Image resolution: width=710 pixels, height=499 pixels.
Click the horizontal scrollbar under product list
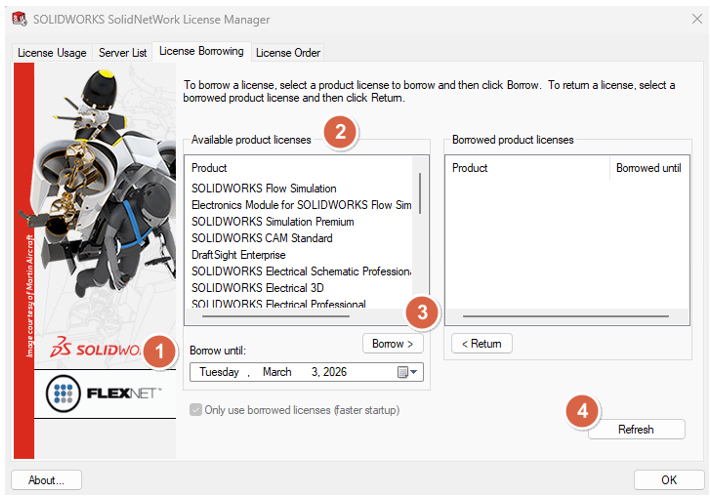pyautogui.click(x=280, y=316)
